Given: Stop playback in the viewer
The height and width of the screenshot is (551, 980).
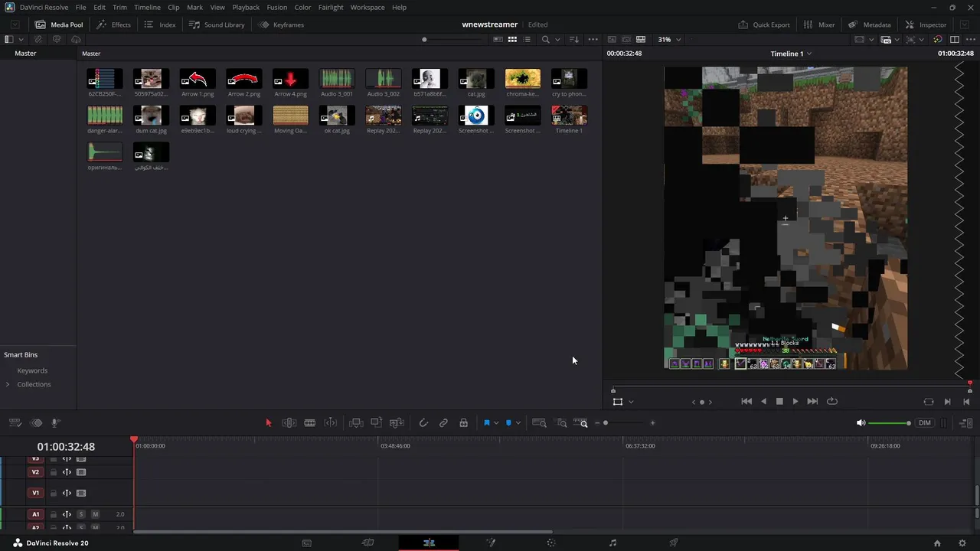Looking at the screenshot, I should 779,401.
